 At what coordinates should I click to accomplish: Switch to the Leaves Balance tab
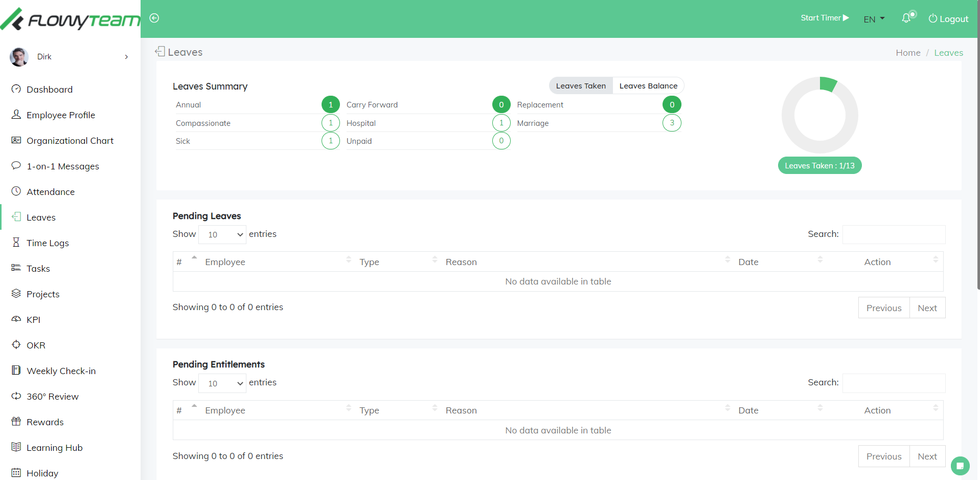tap(648, 85)
